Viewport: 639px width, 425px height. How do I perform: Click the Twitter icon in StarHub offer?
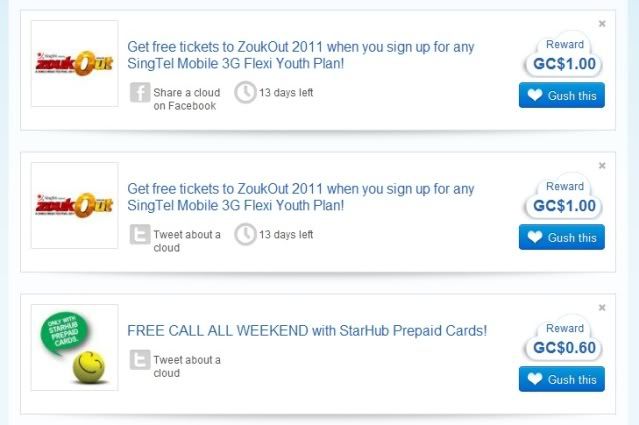point(140,360)
